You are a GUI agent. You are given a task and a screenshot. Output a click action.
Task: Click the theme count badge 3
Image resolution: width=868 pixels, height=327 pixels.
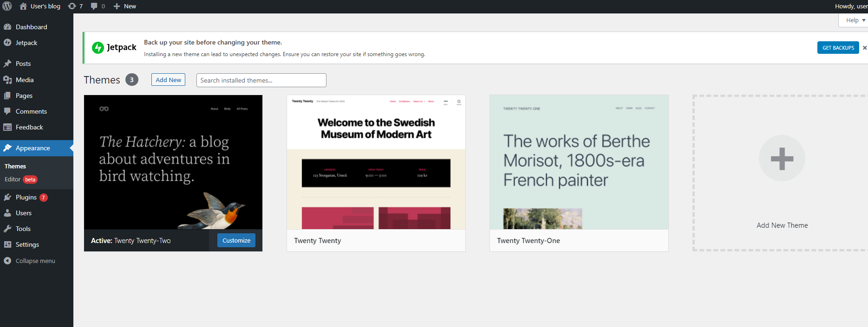[x=132, y=80]
